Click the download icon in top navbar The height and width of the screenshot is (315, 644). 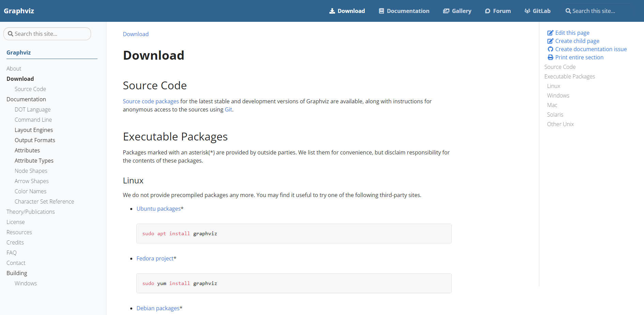tap(332, 11)
